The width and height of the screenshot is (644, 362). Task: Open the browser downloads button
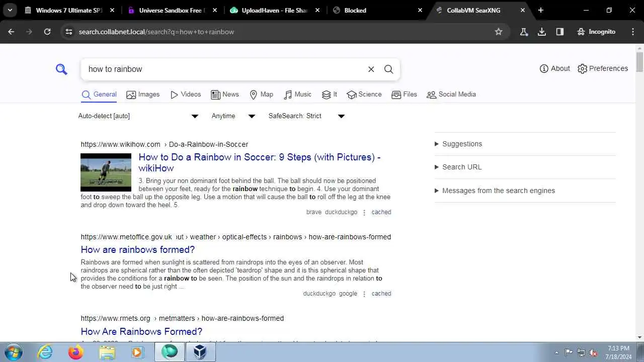(x=542, y=32)
